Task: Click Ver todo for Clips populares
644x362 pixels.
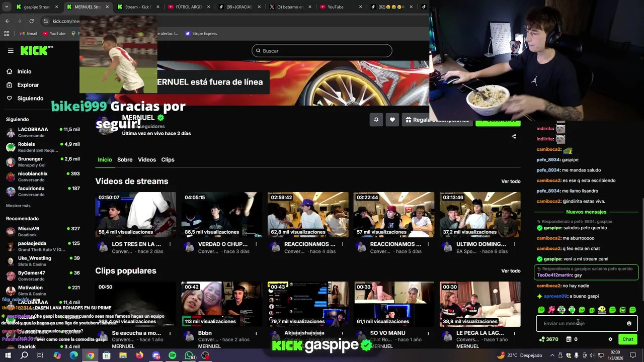Action: pyautogui.click(x=511, y=271)
